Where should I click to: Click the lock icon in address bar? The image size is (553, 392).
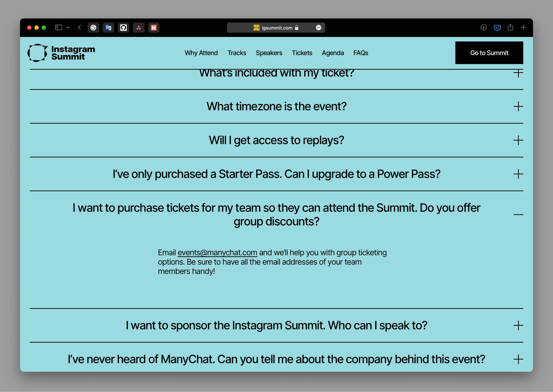coord(297,27)
